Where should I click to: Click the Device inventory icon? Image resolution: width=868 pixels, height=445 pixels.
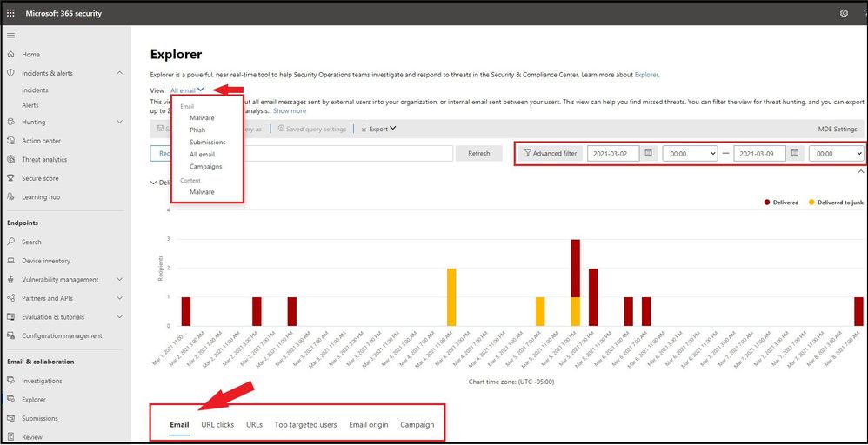point(10,261)
